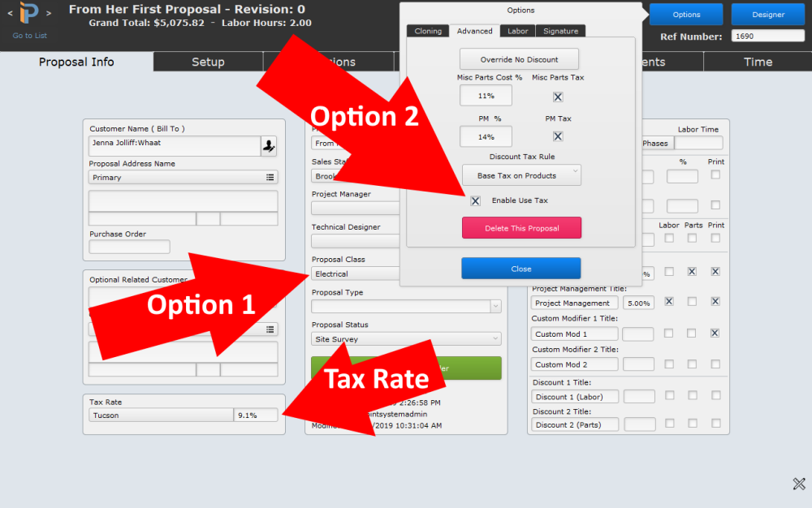Viewport: 812px width, 508px height.
Task: Click the 9.1% Tax Rate percentage field
Action: click(255, 414)
